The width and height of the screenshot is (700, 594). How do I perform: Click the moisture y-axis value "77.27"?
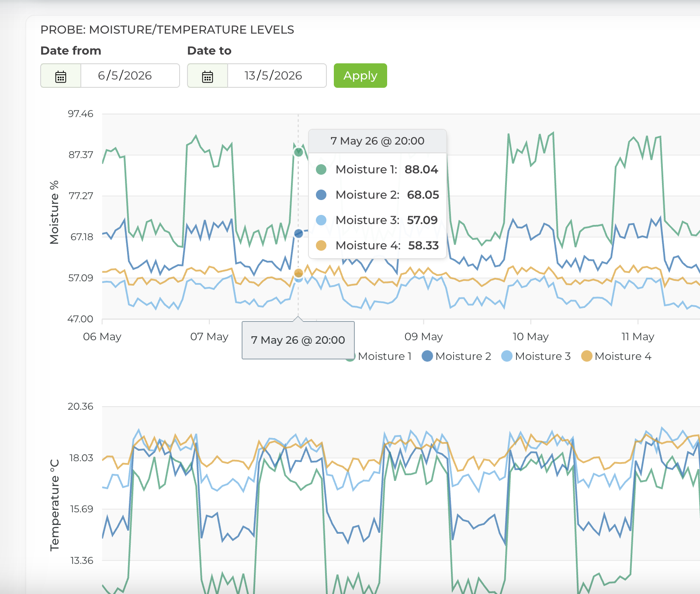click(x=81, y=196)
